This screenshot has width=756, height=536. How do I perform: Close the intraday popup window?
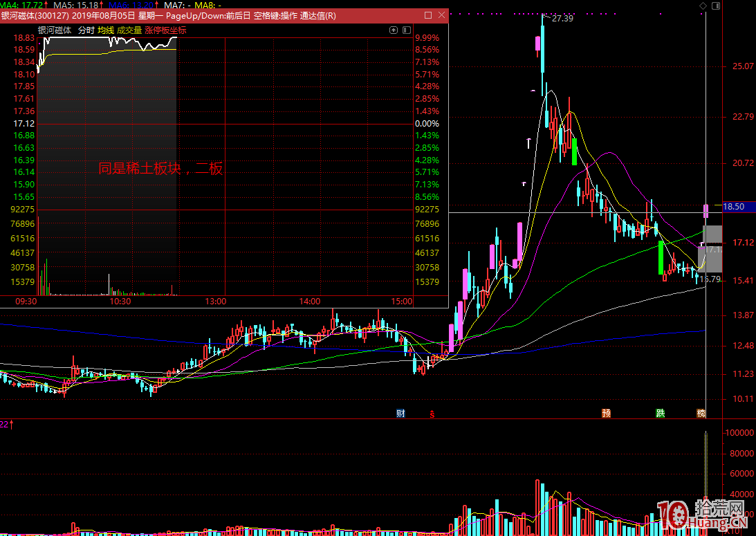point(441,15)
